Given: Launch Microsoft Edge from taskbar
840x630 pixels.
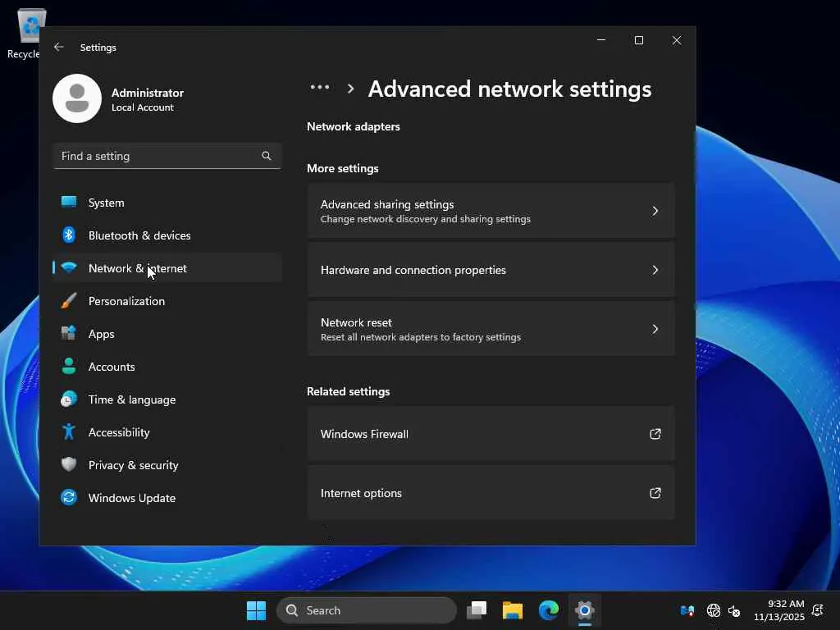Looking at the screenshot, I should click(x=549, y=610).
